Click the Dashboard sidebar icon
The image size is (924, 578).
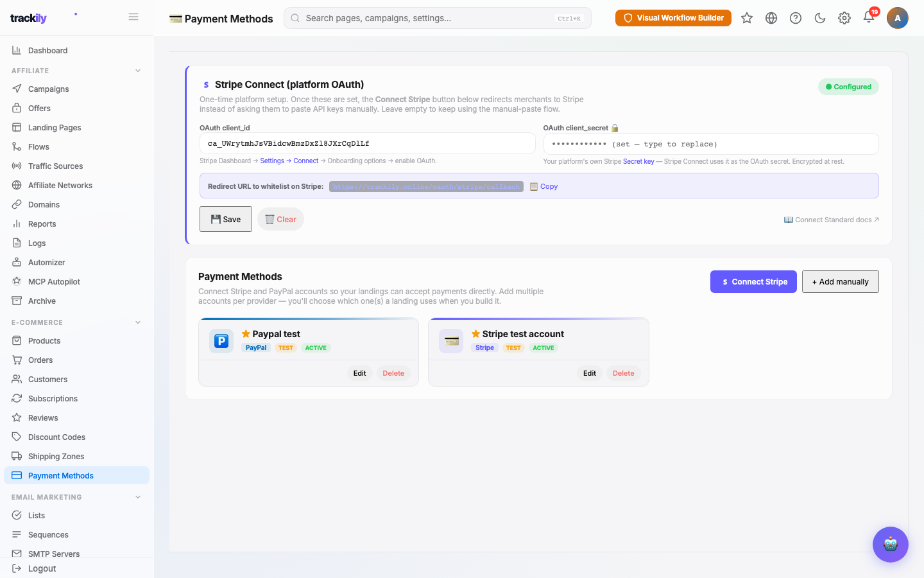[17, 50]
